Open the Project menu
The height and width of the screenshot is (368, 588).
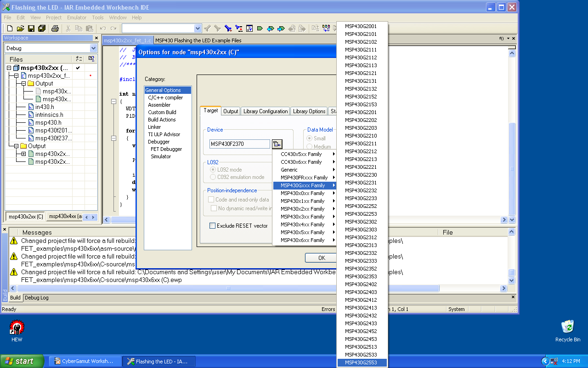point(54,17)
